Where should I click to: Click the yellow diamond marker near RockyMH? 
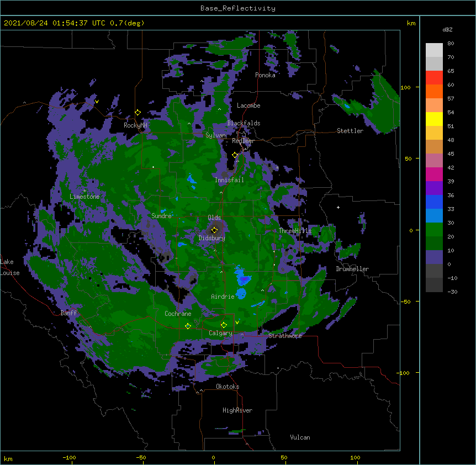click(x=138, y=113)
